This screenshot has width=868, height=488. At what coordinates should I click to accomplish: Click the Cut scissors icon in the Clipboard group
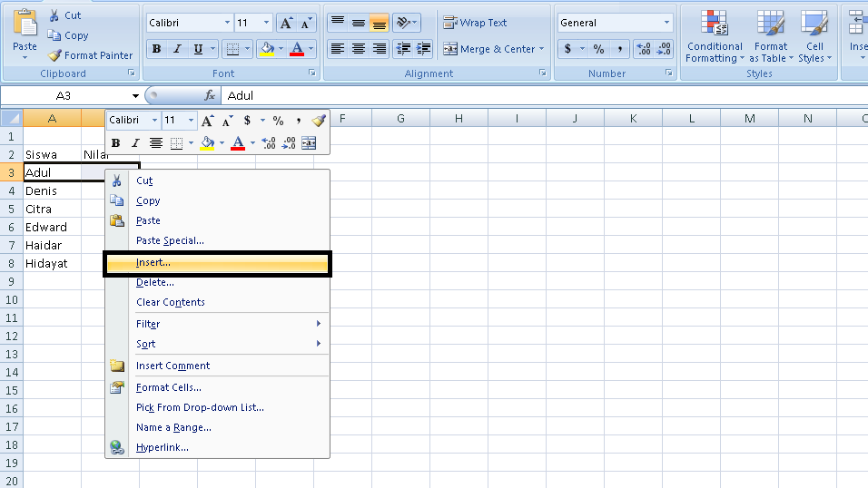[54, 15]
